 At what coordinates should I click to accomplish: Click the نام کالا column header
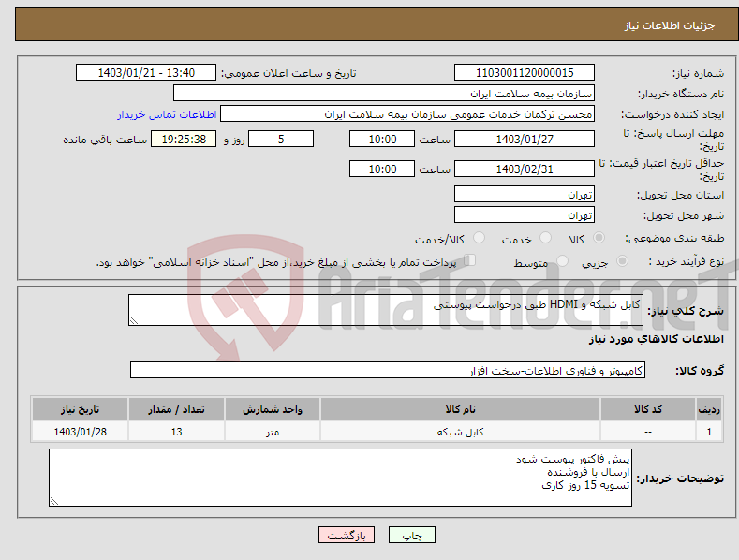[460, 409]
